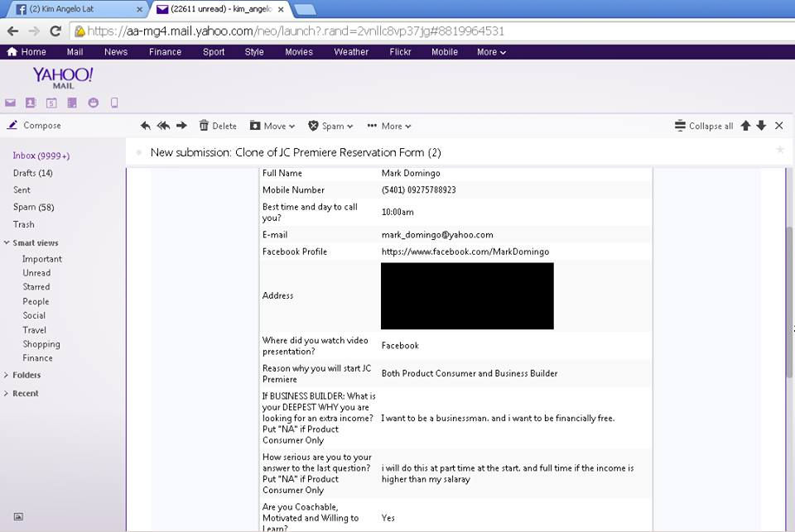Go to next message with down arrow
This screenshot has width=795, height=532.
pyautogui.click(x=761, y=126)
